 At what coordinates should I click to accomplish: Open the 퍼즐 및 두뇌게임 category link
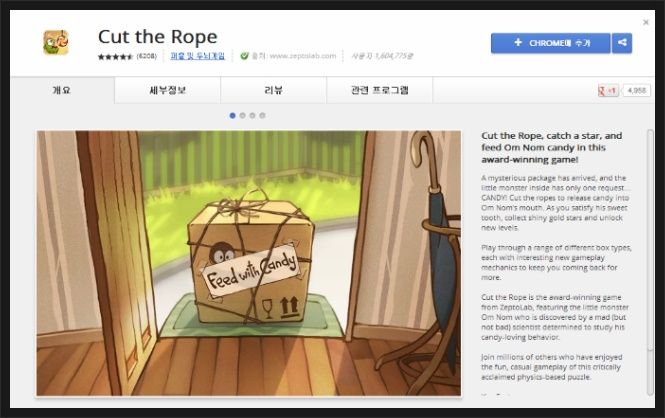198,56
